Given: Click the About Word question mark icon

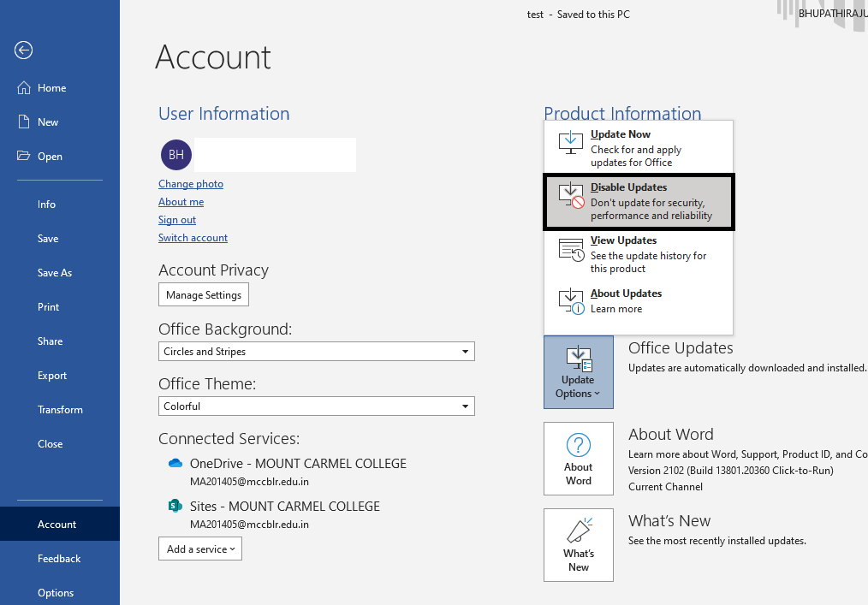Looking at the screenshot, I should point(579,445).
